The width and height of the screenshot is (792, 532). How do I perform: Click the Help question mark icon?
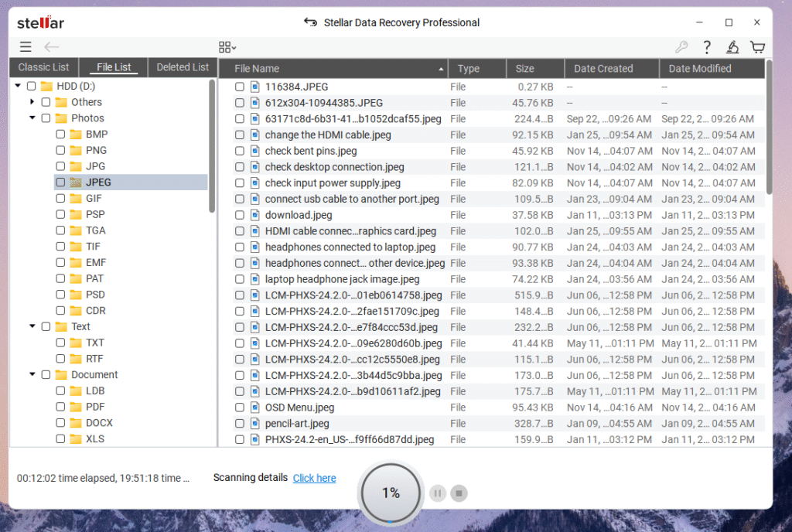click(x=706, y=46)
